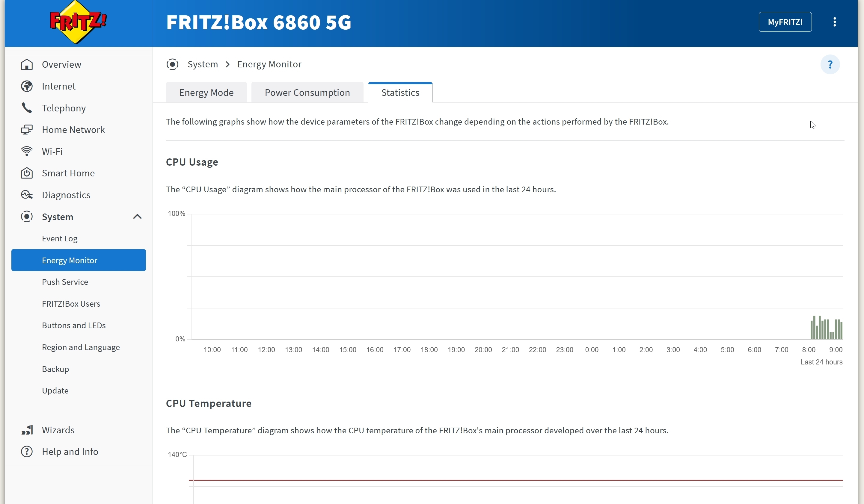The height and width of the screenshot is (504, 864).
Task: Click the CPU Usage heading
Action: 192,162
